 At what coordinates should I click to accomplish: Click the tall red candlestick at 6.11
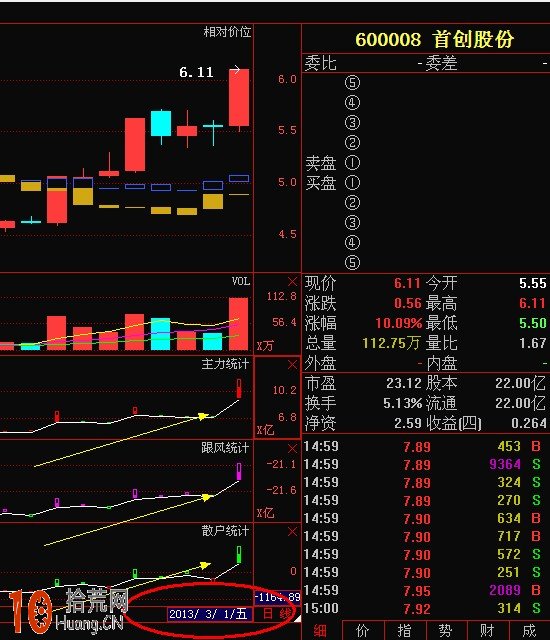click(x=239, y=98)
